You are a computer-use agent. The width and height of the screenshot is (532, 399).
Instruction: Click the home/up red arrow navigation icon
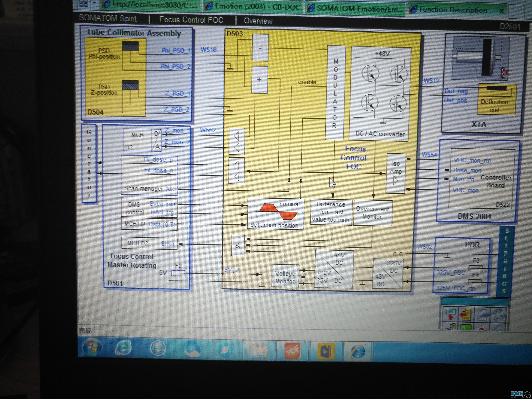tap(450, 314)
